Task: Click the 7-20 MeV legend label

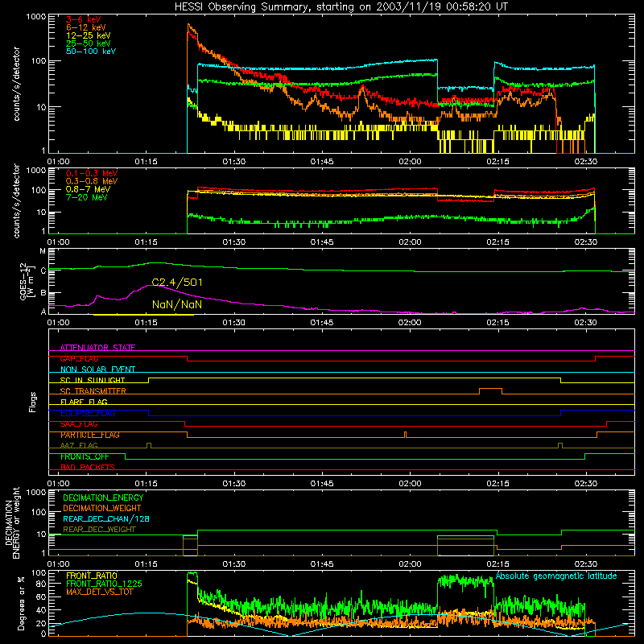Action: pyautogui.click(x=87, y=197)
